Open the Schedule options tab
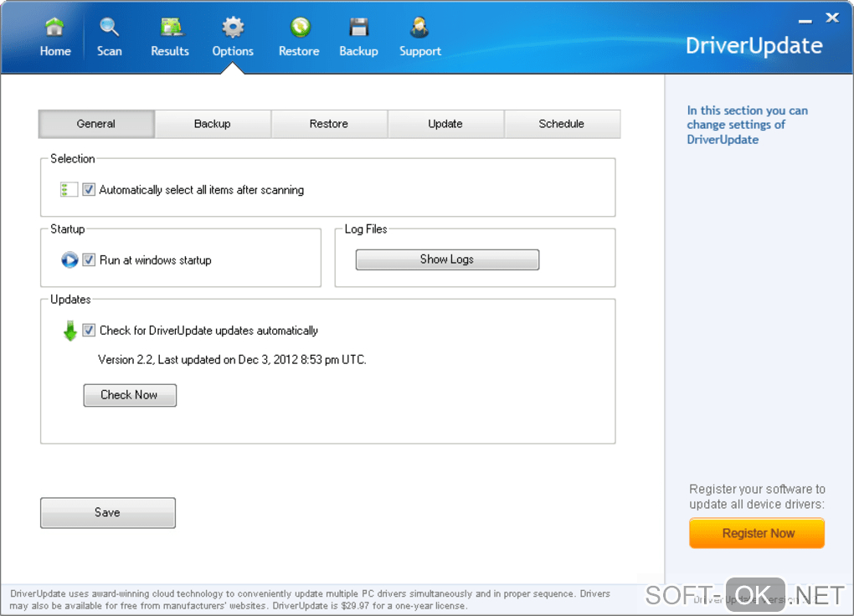Viewport: 854px width, 616px height. pos(562,124)
